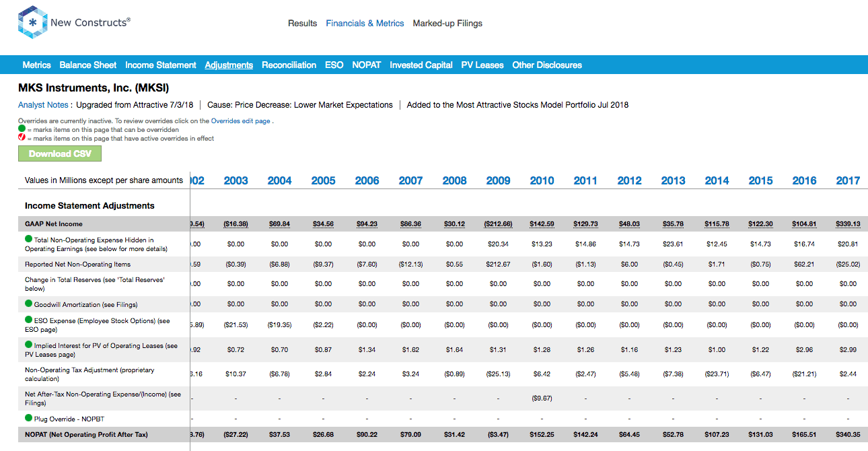Click the 2013 year column header

tap(673, 180)
